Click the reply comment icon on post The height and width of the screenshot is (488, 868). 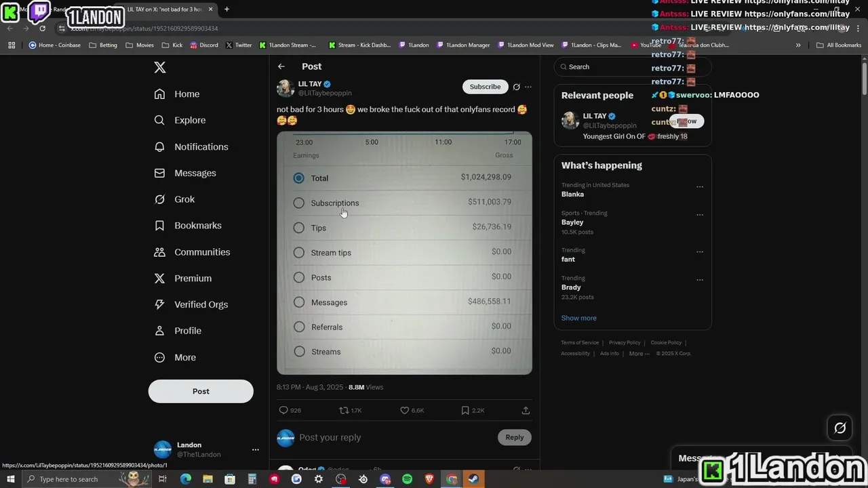[x=283, y=410]
